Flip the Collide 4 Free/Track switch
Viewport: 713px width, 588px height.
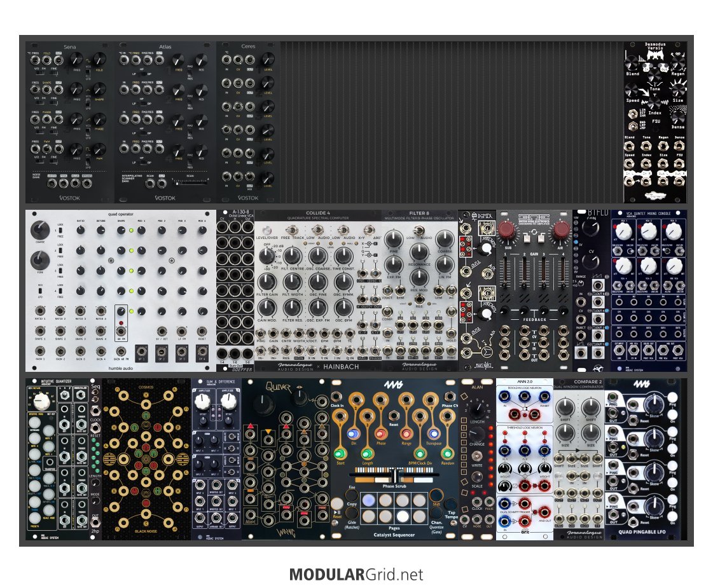coord(293,230)
